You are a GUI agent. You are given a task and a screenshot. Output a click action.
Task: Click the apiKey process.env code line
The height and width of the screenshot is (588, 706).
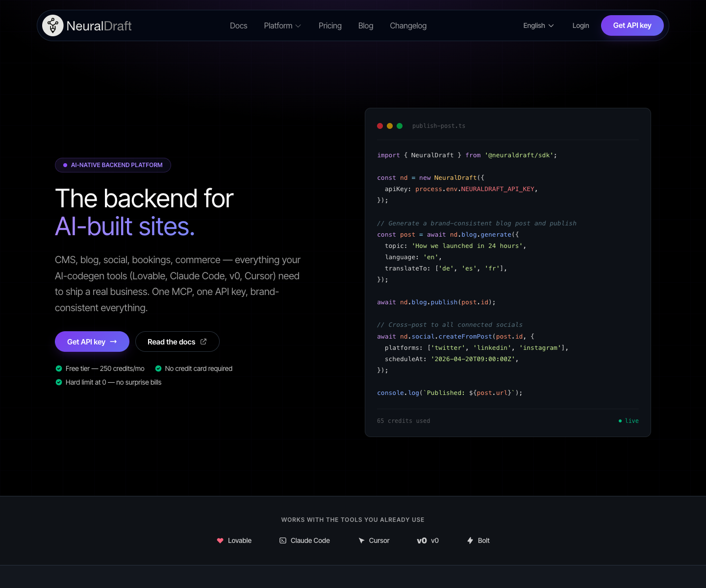tap(461, 189)
